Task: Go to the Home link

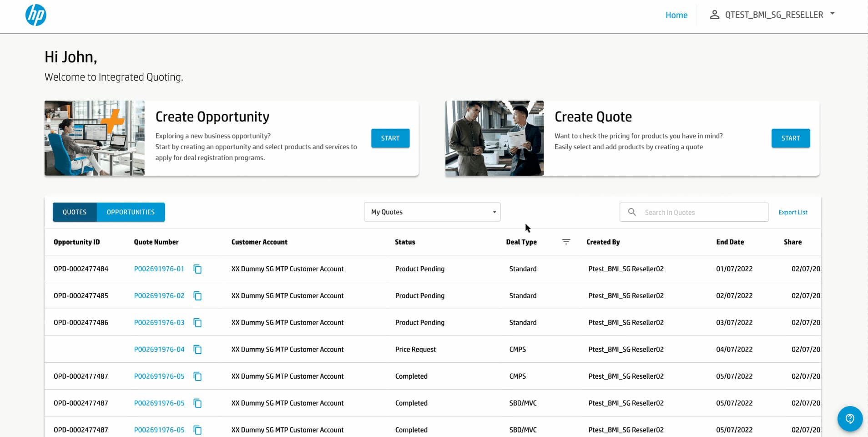Action: click(x=676, y=15)
